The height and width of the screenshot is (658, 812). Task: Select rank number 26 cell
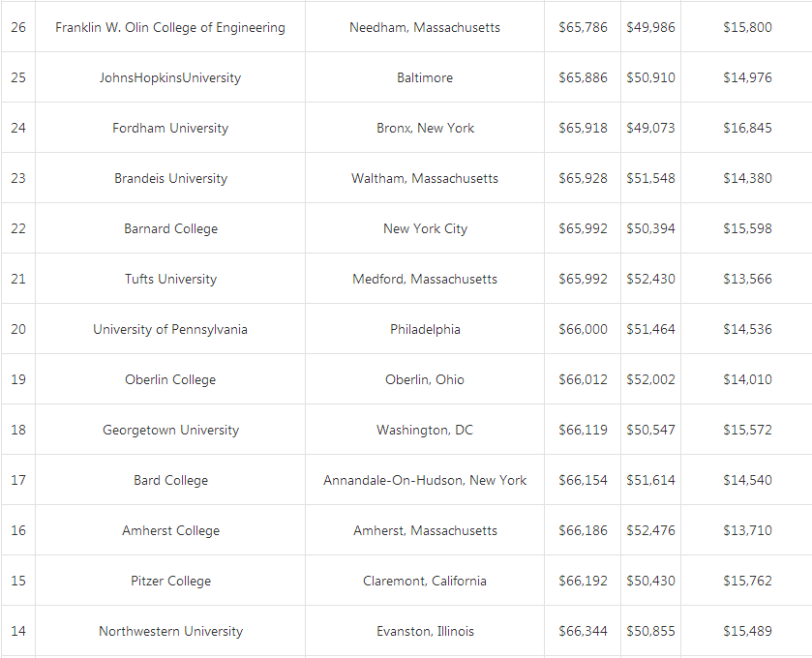tap(18, 27)
